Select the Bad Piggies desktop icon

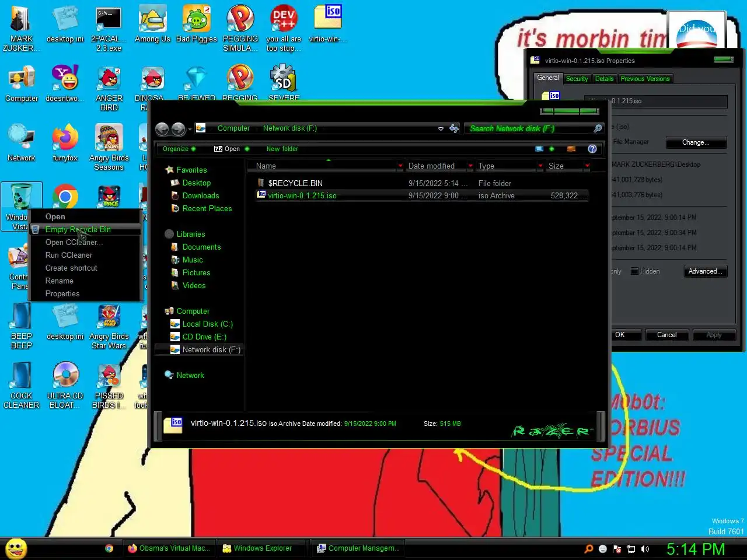coord(197,25)
